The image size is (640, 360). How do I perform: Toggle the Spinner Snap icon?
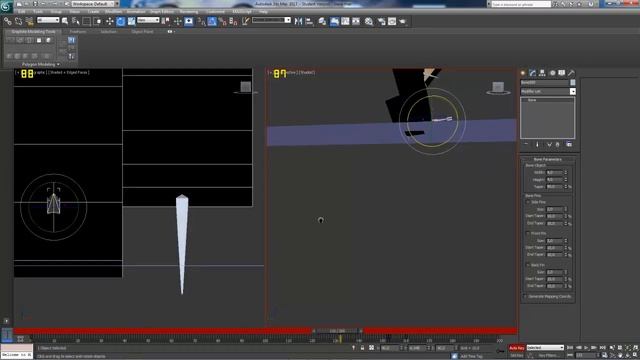pyautogui.click(x=233, y=21)
